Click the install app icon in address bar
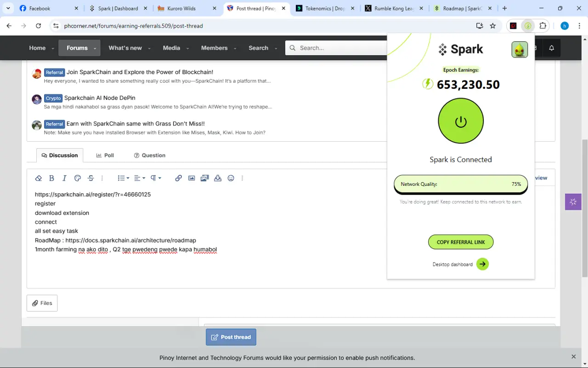This screenshot has width=588, height=368. [480, 26]
